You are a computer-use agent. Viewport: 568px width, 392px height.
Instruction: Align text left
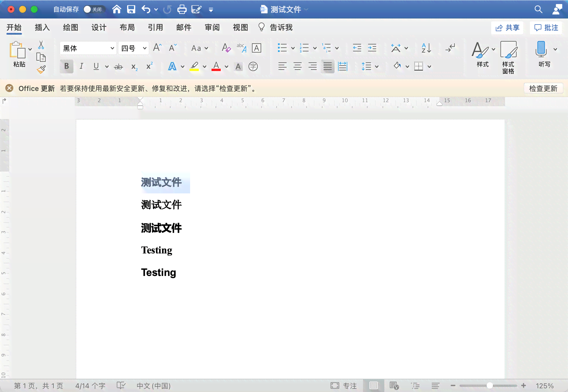point(283,66)
